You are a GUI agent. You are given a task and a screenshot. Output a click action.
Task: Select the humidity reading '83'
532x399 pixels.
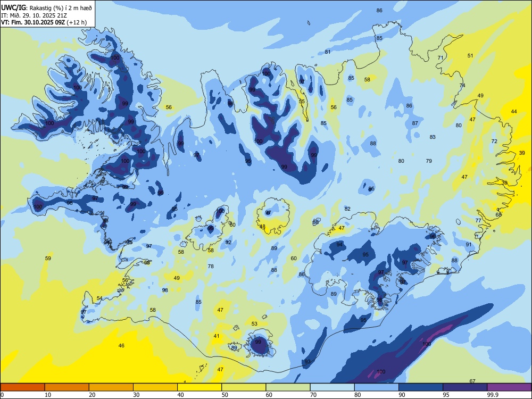[x=432, y=137]
